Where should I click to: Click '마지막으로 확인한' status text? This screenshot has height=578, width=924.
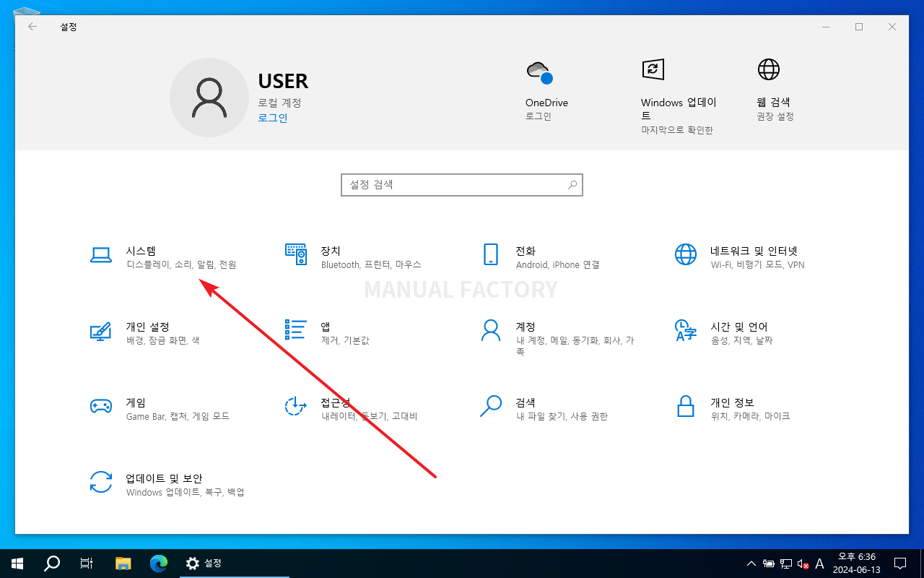click(677, 130)
